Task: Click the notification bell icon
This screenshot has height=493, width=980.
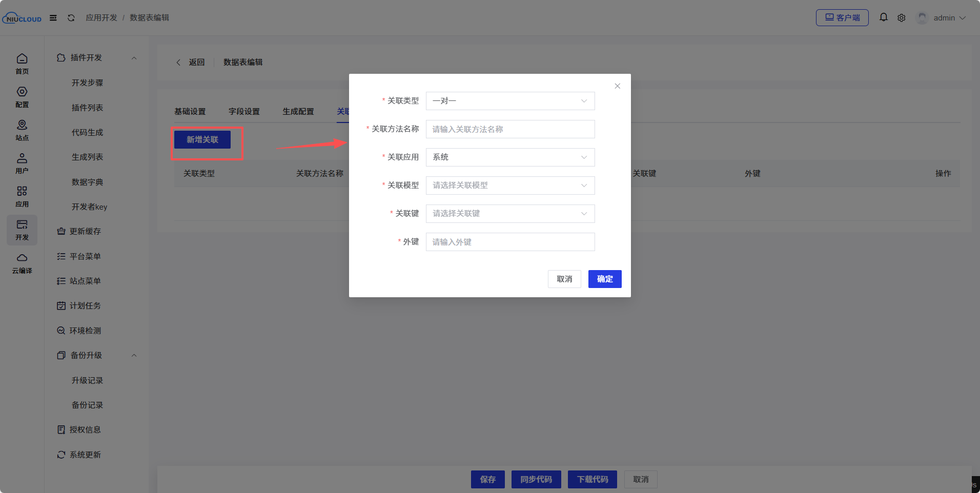Action: (884, 17)
